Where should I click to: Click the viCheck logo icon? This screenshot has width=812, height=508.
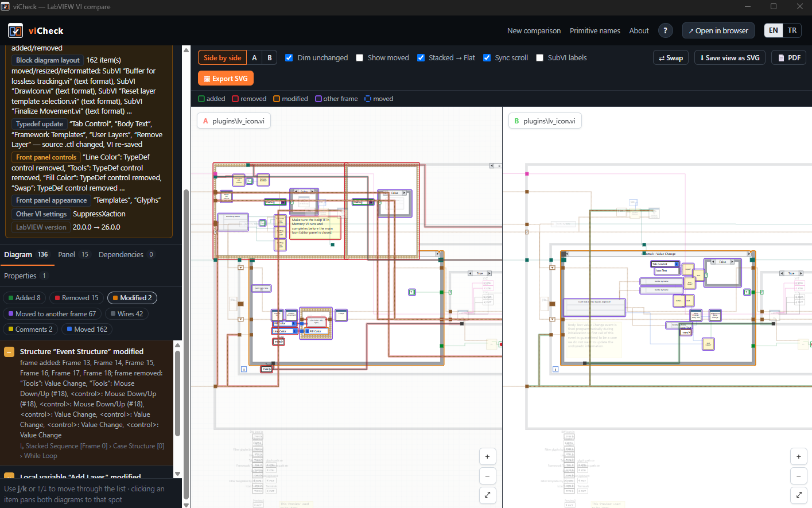click(x=15, y=30)
